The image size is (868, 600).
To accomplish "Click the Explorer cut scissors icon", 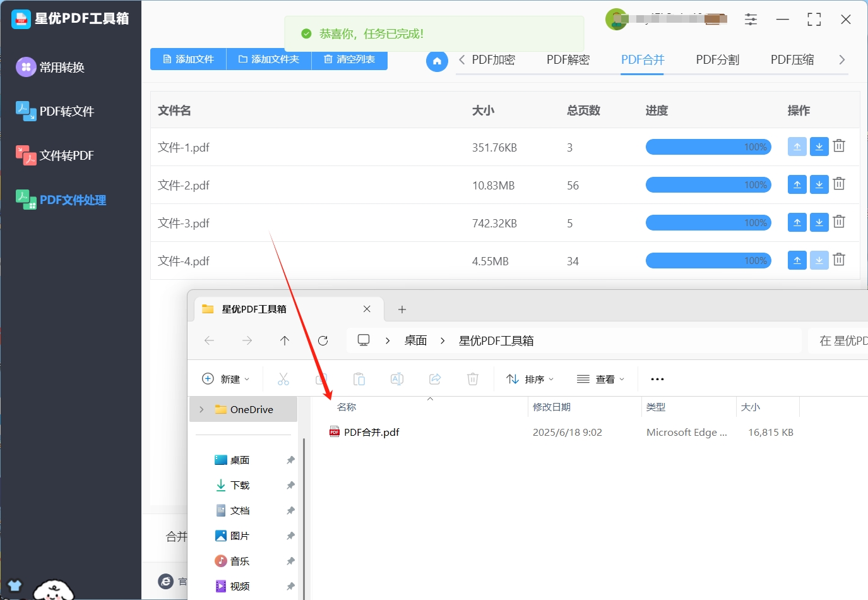I will 283,379.
